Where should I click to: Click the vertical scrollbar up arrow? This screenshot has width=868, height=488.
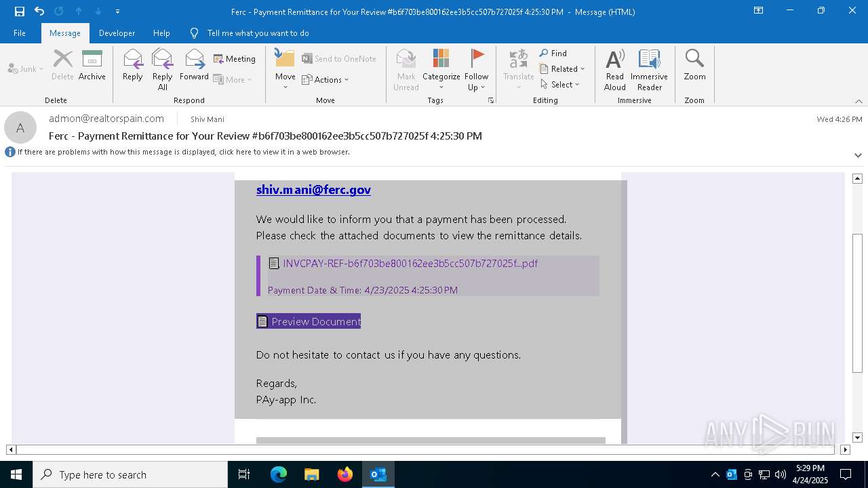857,178
